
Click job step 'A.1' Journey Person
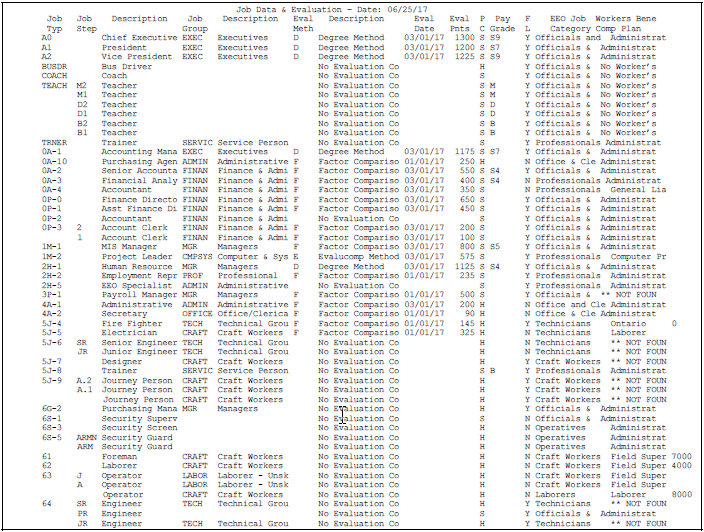click(84, 390)
